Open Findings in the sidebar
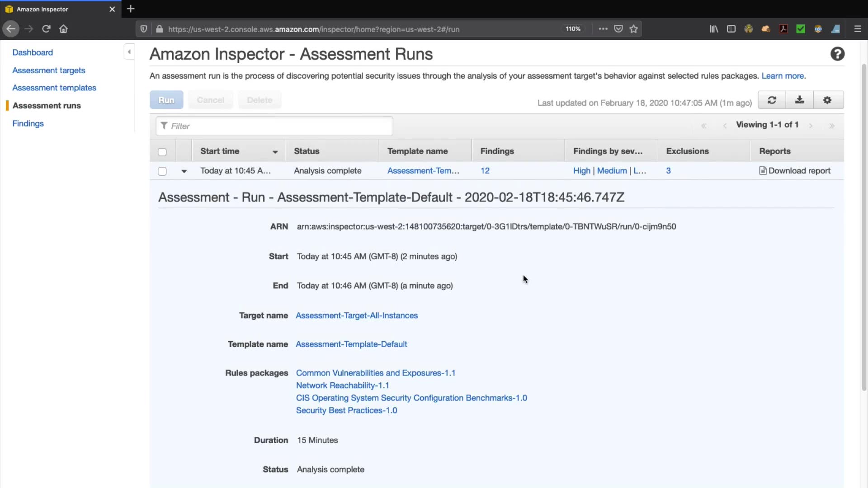 [x=28, y=123]
